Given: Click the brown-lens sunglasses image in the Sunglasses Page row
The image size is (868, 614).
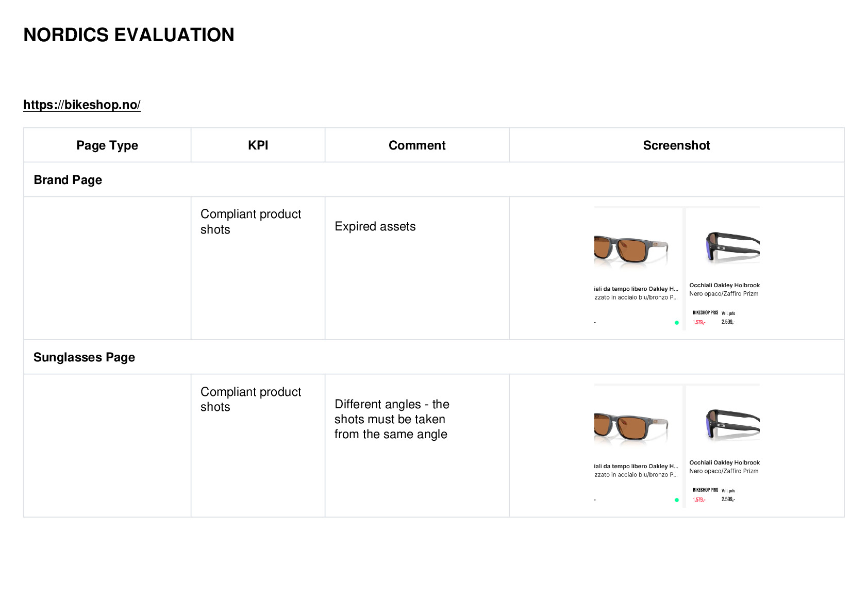Looking at the screenshot, I should tap(631, 427).
